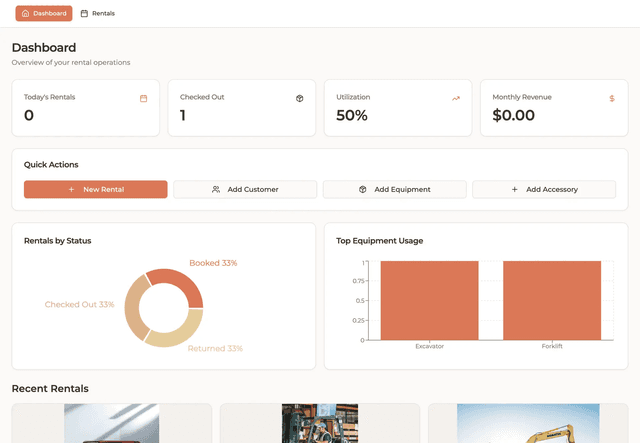Click the Excavator bar in usage chart
Viewport: 640px width, 443px height.
tap(429, 300)
